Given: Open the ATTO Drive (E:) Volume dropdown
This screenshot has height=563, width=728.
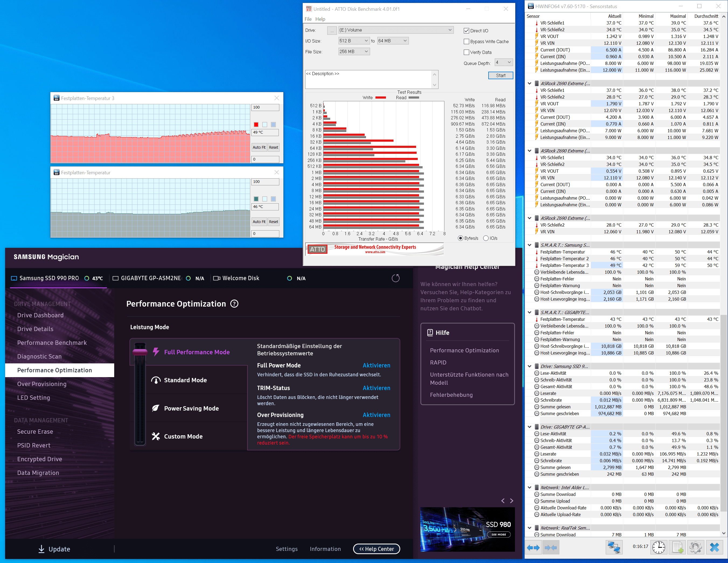Looking at the screenshot, I should click(x=396, y=30).
